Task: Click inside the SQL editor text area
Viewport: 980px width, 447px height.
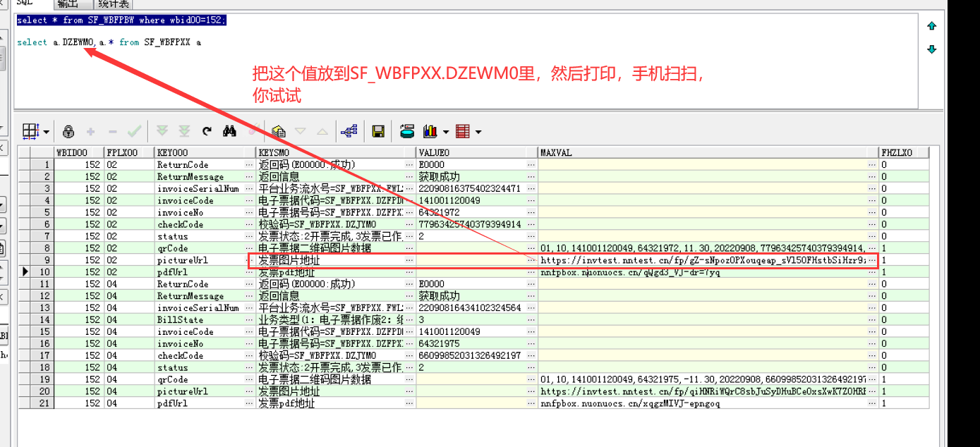Action: [x=466, y=60]
